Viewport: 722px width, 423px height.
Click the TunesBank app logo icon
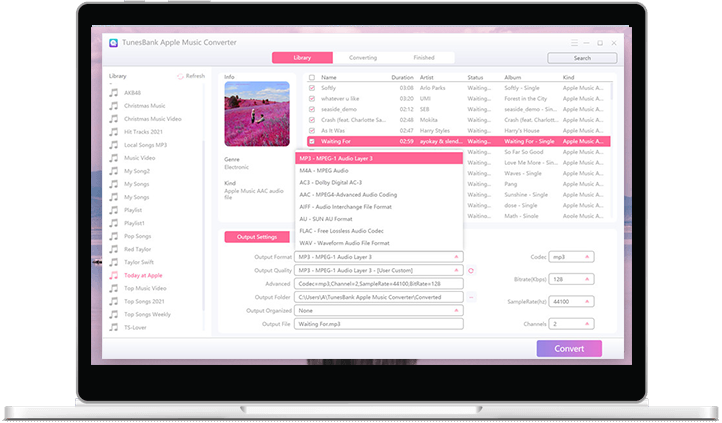(x=113, y=43)
